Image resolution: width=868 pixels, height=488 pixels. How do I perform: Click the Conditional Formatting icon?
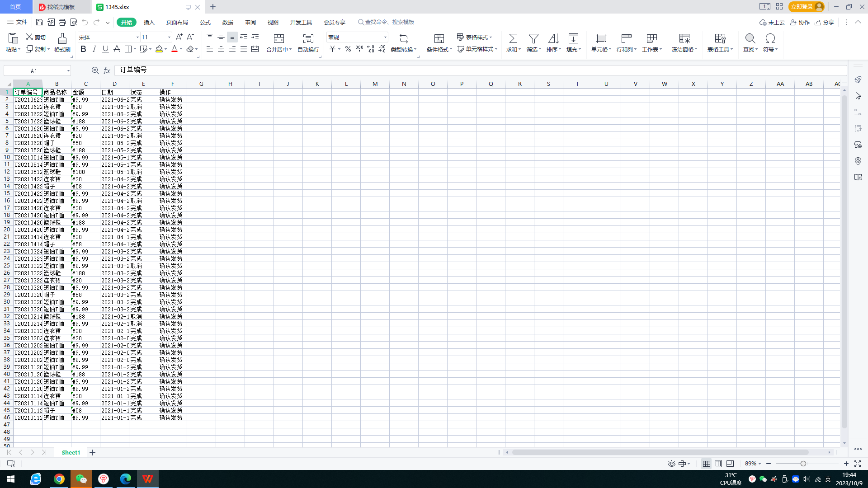[439, 39]
